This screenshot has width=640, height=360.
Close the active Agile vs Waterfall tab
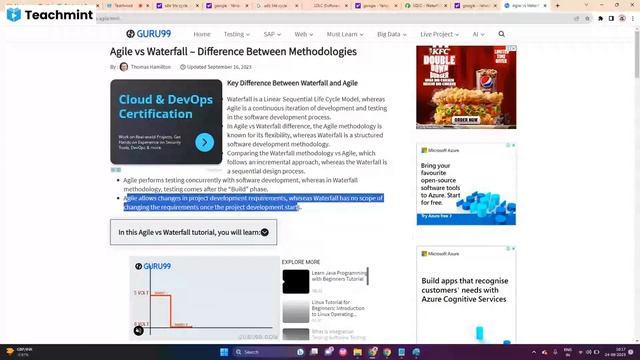[x=545, y=6]
